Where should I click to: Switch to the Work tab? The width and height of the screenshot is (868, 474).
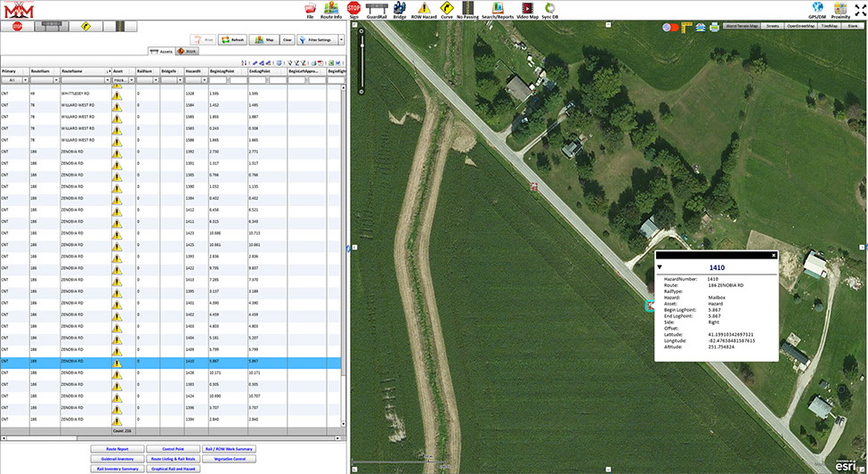click(x=186, y=52)
